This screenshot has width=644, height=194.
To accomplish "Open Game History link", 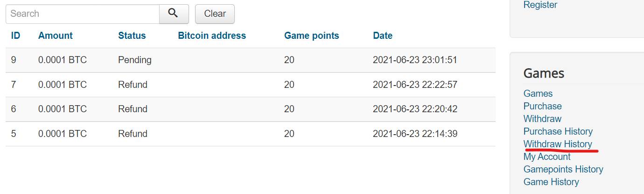I will tap(551, 182).
